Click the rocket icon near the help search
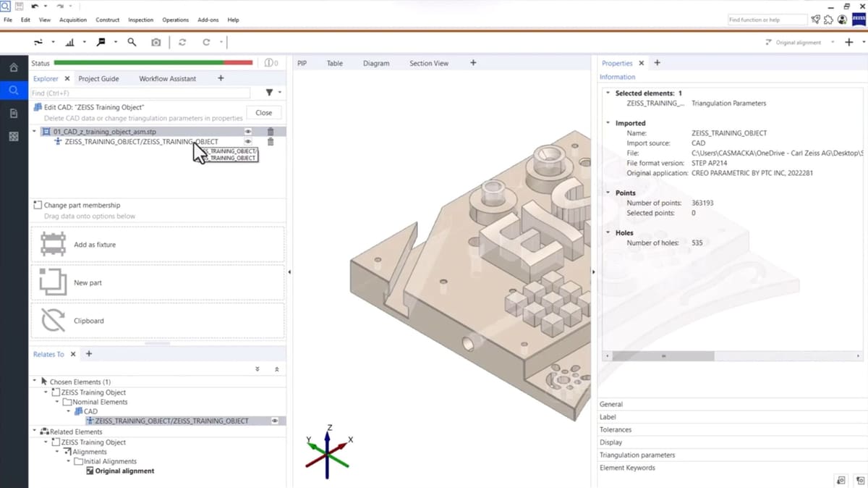Screen dimensions: 868x488 coord(816,20)
